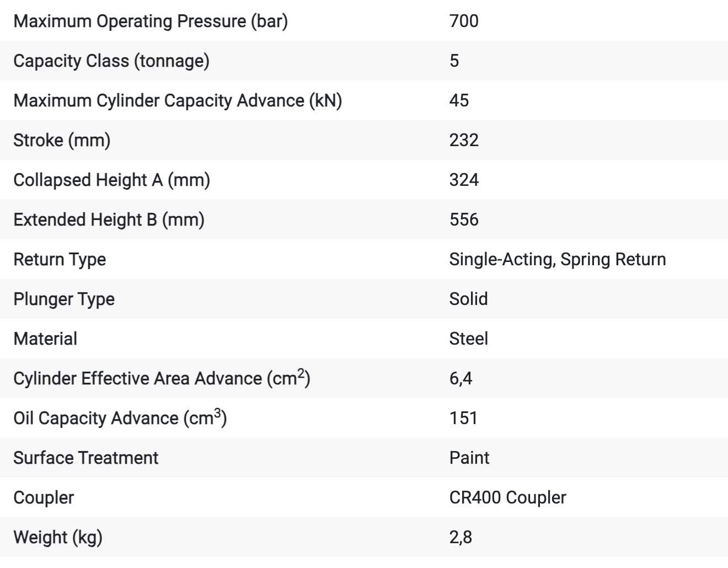Select the 232 stroke value
The image size is (728, 568).
coord(464,140)
